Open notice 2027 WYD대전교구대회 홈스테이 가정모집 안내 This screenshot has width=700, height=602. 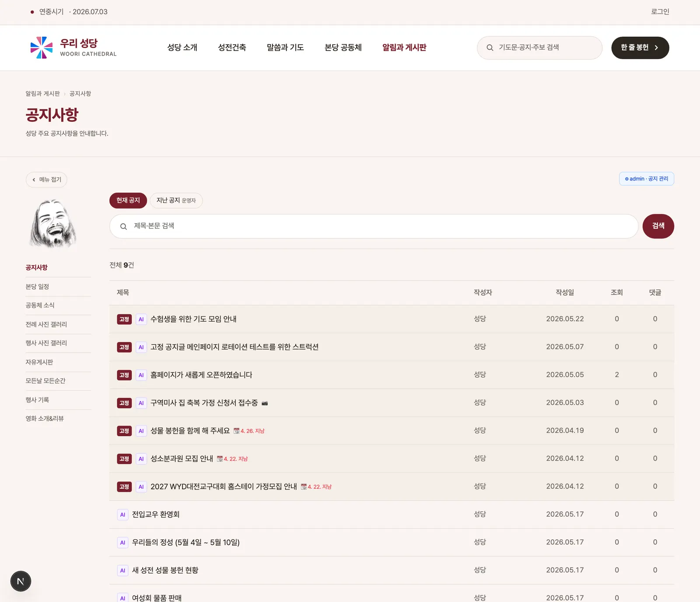[x=224, y=486]
